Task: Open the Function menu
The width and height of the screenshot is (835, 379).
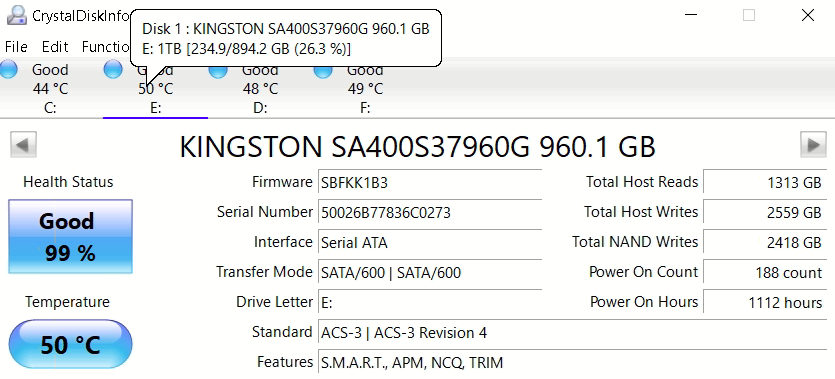Action: [105, 47]
